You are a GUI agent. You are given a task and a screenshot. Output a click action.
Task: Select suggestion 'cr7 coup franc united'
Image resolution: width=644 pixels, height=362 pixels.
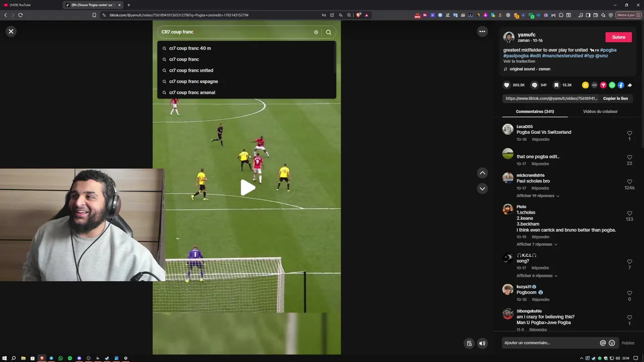coord(247,70)
